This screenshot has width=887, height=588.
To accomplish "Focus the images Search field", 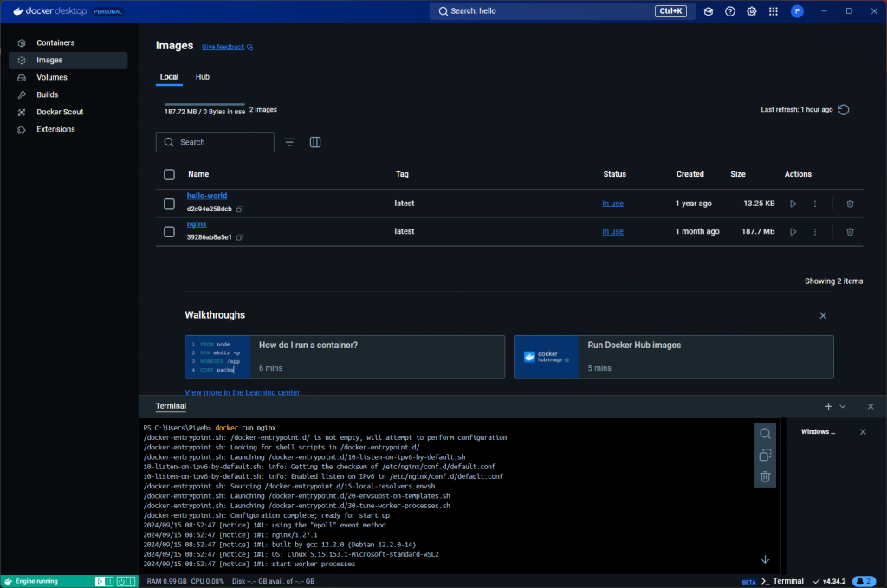I will click(x=215, y=143).
